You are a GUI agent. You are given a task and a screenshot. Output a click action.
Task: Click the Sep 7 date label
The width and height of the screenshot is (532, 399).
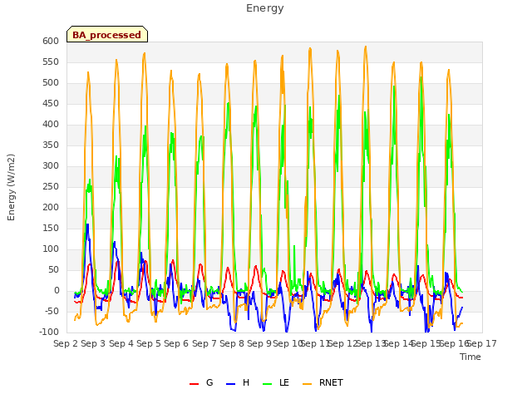click(x=204, y=343)
